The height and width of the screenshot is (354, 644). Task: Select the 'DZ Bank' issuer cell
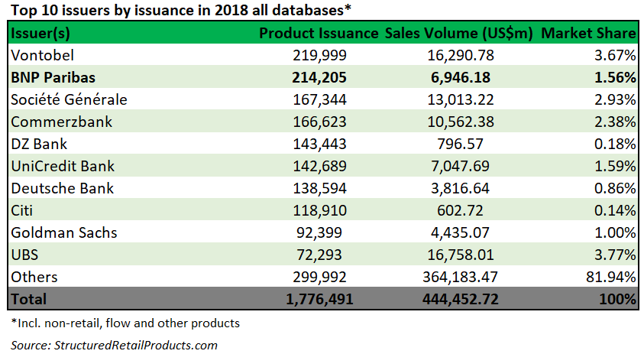[39, 144]
